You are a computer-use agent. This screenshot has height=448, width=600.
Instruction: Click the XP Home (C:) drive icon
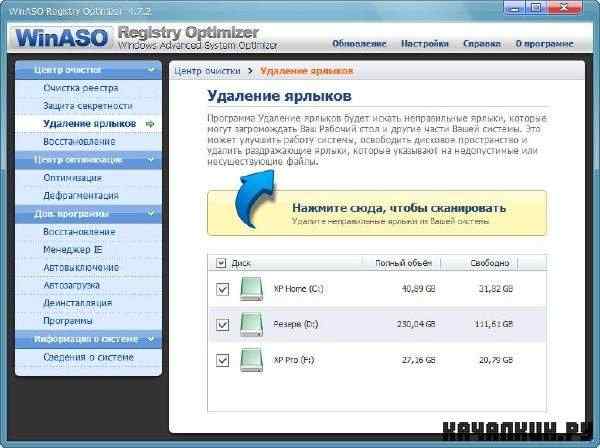point(251,289)
